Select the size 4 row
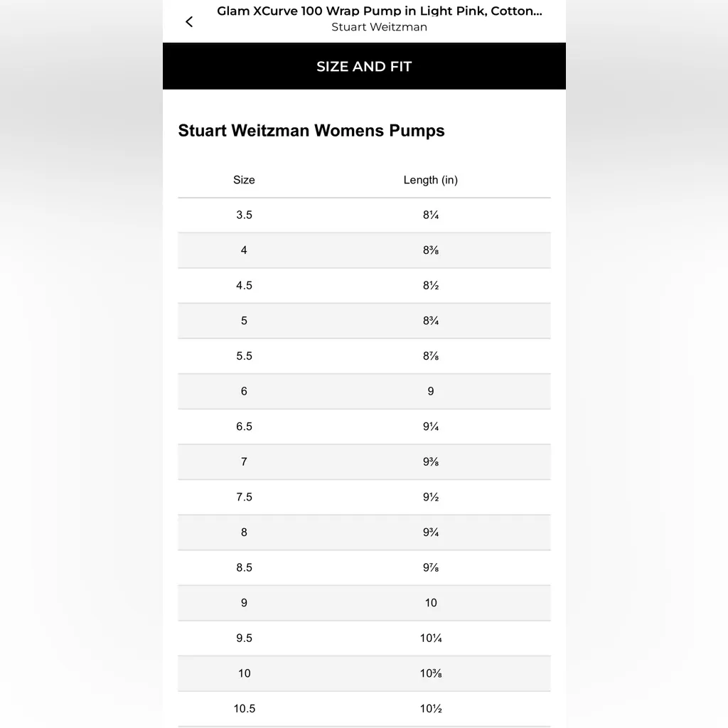728x728 pixels. [364, 250]
